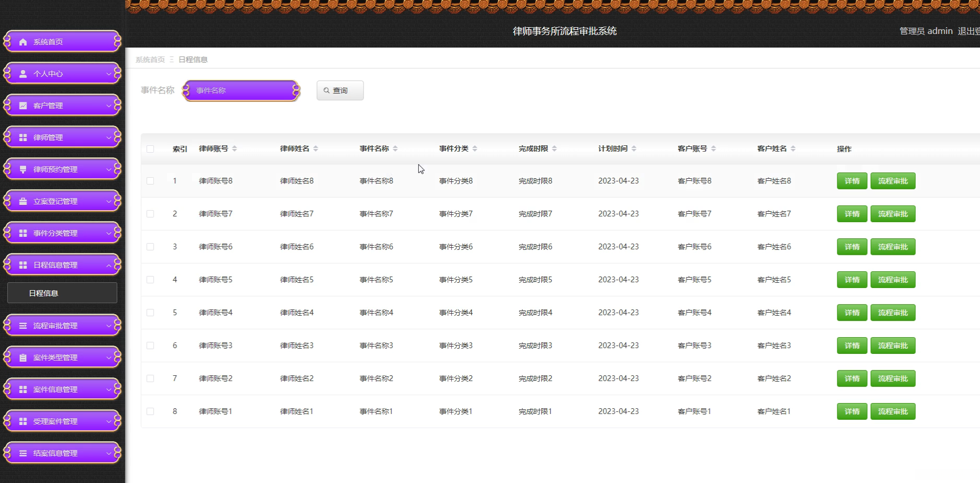This screenshot has width=980, height=483.
Task: Click 流程审批 for 事件名称3 row
Action: click(893, 346)
